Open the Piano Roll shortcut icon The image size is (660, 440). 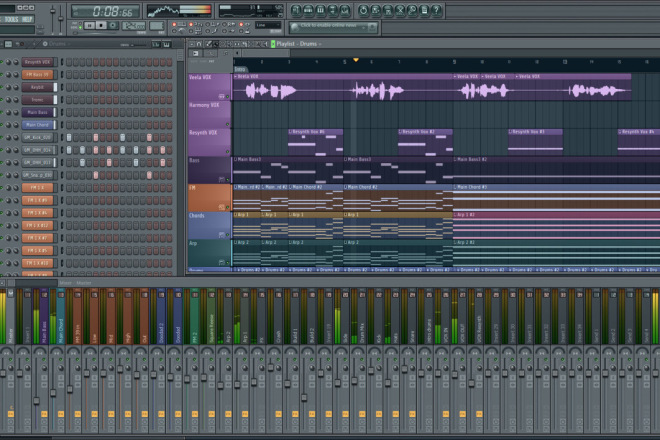(321, 10)
